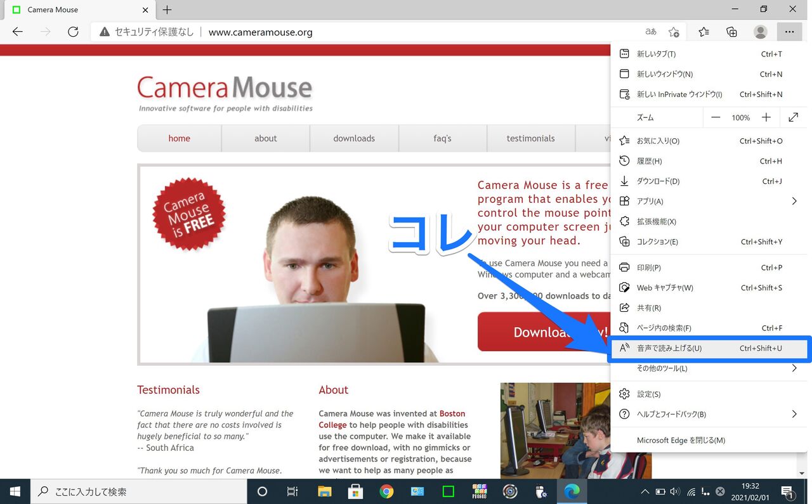Viewport: 812px width, 504px height.
Task: Open the faq's navigation tab
Action: (443, 138)
